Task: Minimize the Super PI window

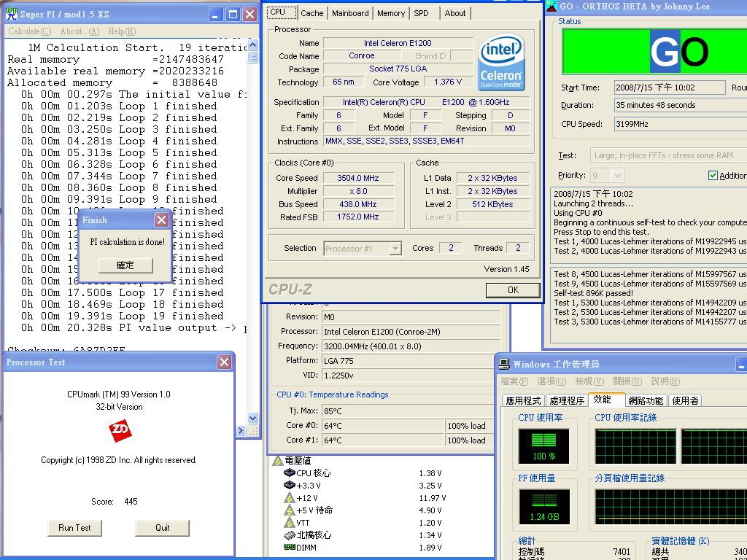Action: coord(215,15)
